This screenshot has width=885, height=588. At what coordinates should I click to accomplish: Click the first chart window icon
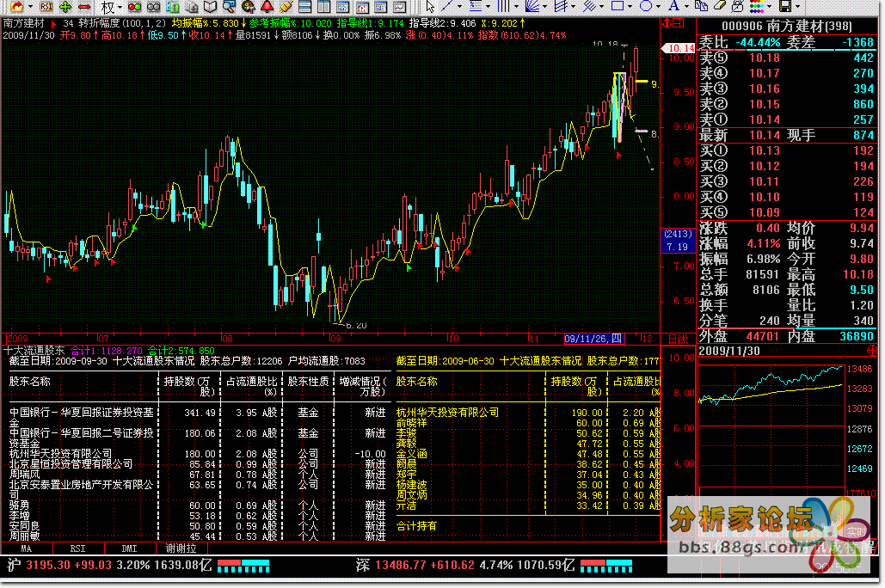pyautogui.click(x=342, y=8)
